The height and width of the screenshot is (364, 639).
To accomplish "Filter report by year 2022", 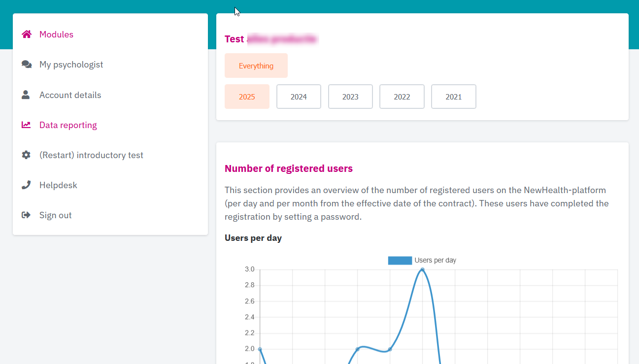I will [x=402, y=97].
